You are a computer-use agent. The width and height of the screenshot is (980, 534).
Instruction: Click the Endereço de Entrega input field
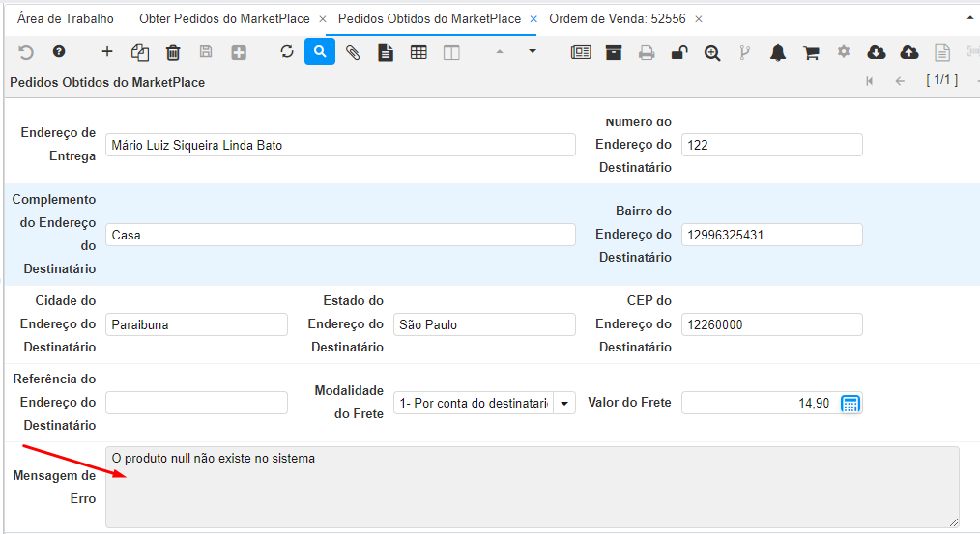click(339, 145)
